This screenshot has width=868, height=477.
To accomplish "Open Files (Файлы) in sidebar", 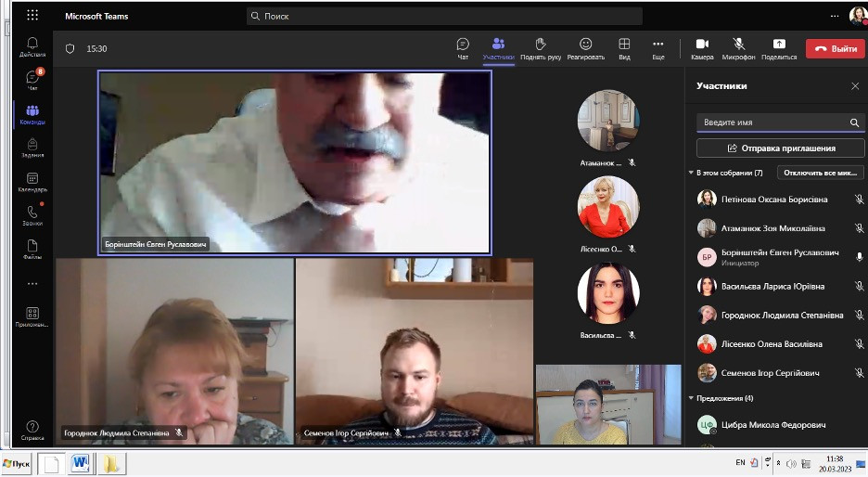I will pos(32,250).
